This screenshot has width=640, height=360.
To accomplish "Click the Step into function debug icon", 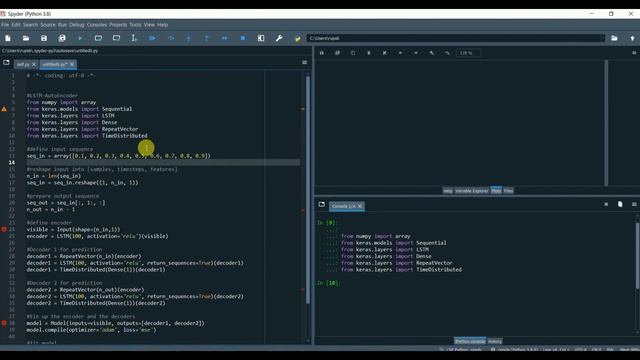I will coord(189,38).
